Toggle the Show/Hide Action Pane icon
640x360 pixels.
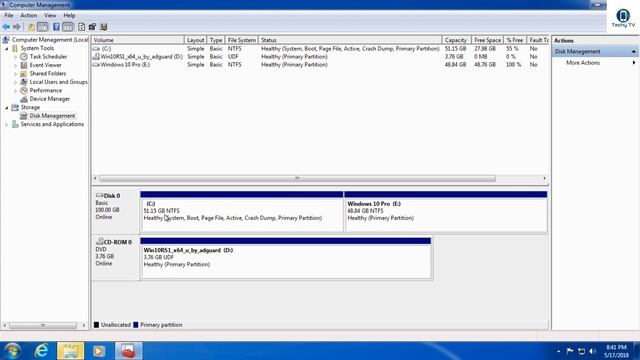point(68,27)
